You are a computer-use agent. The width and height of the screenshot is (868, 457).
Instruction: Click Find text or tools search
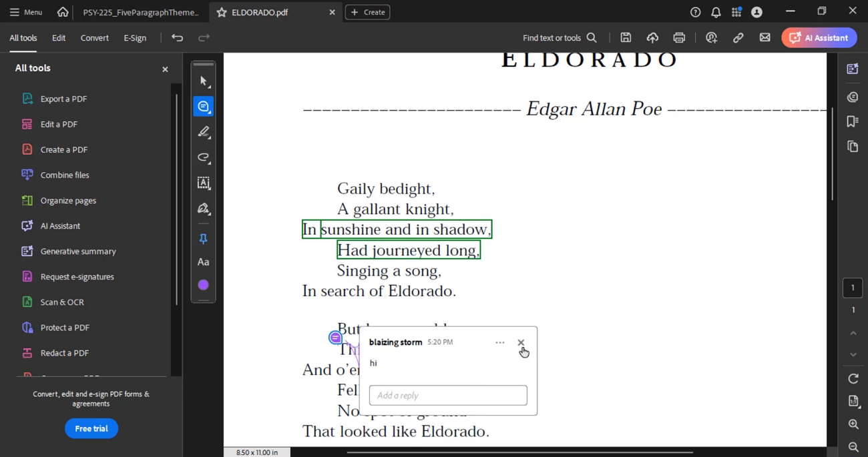pyautogui.click(x=560, y=38)
